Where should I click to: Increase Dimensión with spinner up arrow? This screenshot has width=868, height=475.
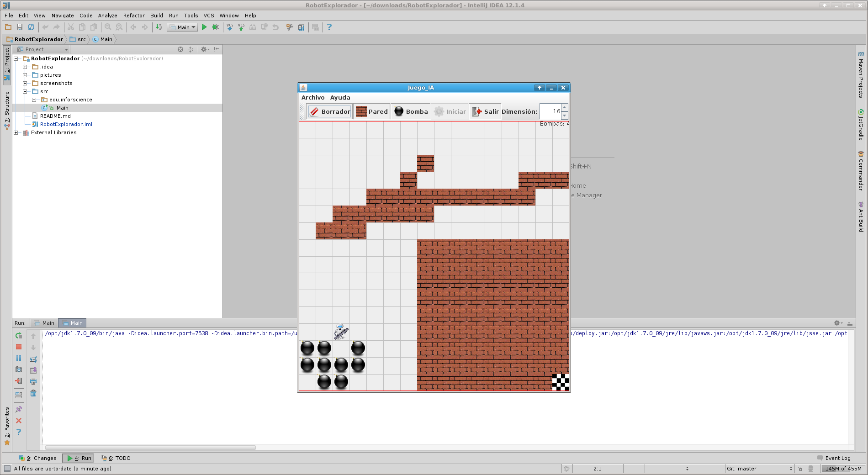[x=565, y=108]
